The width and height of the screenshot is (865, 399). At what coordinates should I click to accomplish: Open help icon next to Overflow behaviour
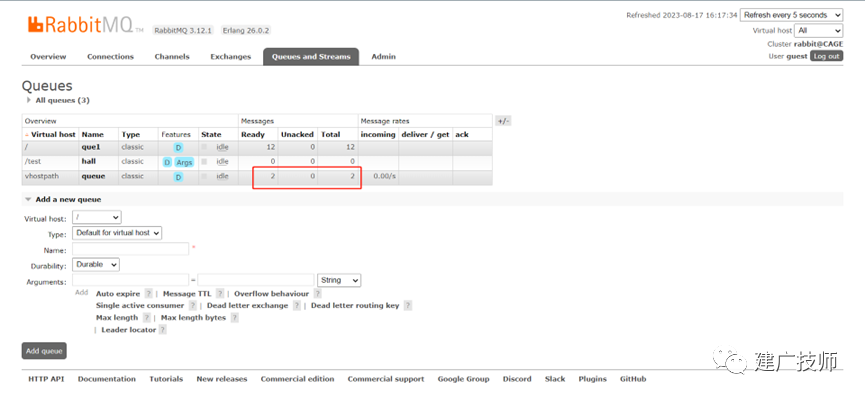click(x=318, y=294)
